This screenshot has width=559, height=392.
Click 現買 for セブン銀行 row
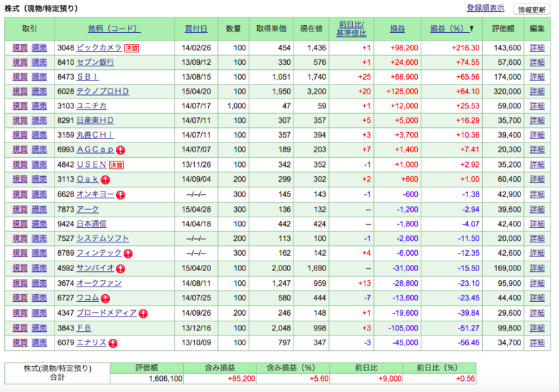coord(20,62)
